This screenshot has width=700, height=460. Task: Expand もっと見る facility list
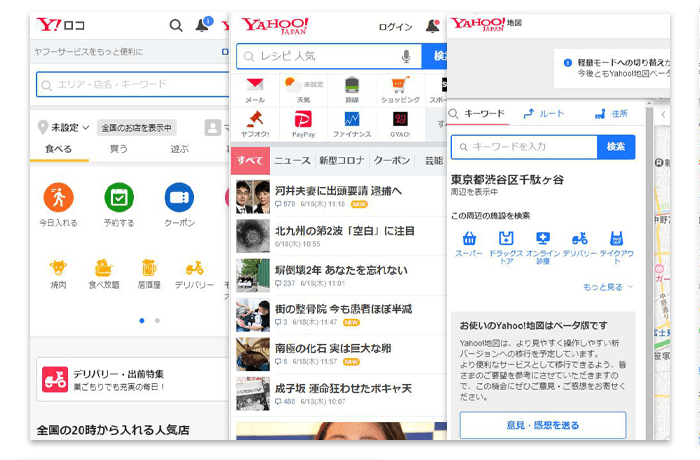[x=608, y=287]
